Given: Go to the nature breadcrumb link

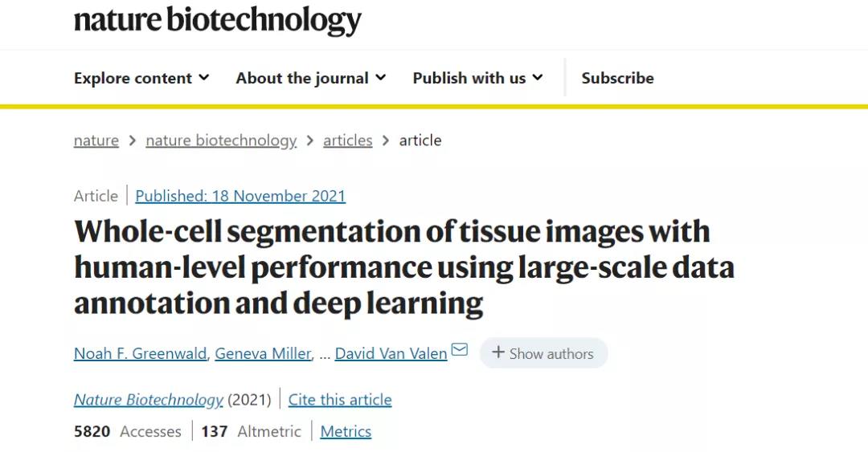Looking at the screenshot, I should (96, 140).
